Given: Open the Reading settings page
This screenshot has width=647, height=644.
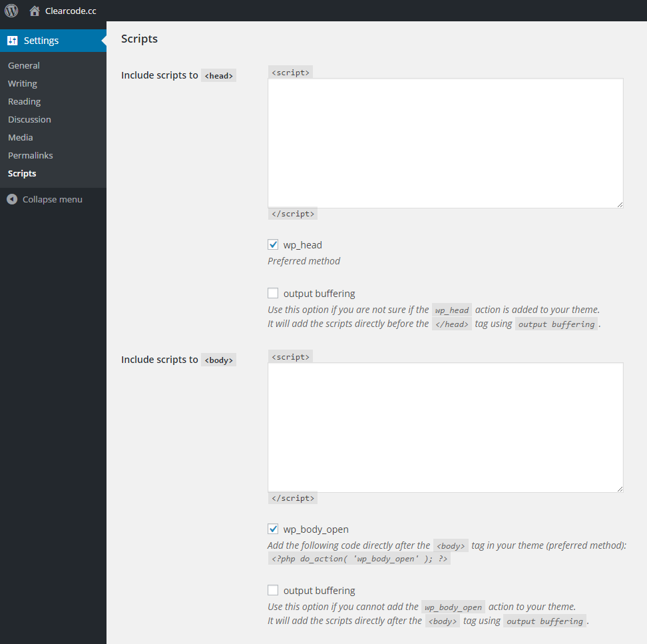Looking at the screenshot, I should pyautogui.click(x=25, y=101).
